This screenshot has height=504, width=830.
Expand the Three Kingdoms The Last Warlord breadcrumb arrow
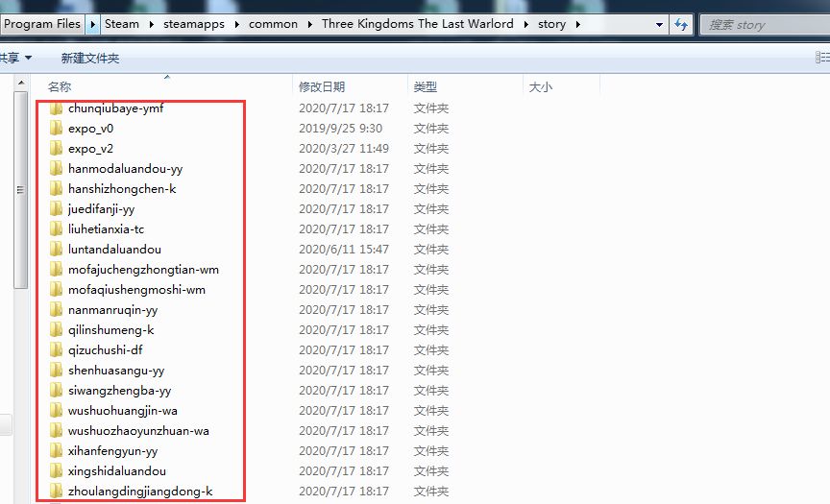(x=526, y=24)
